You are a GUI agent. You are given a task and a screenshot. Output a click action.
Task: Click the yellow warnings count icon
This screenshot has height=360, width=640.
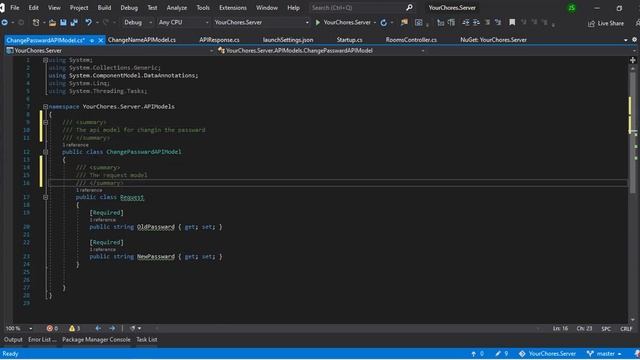coord(72,328)
